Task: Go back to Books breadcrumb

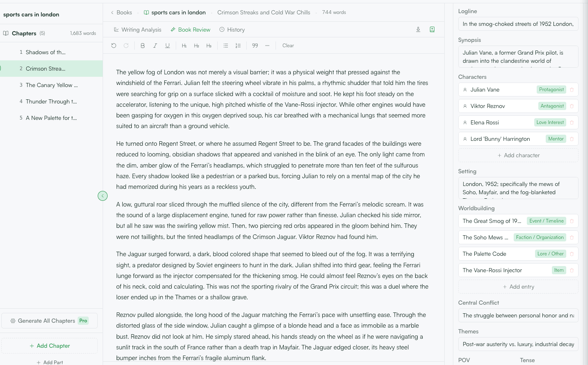Action: [x=121, y=12]
